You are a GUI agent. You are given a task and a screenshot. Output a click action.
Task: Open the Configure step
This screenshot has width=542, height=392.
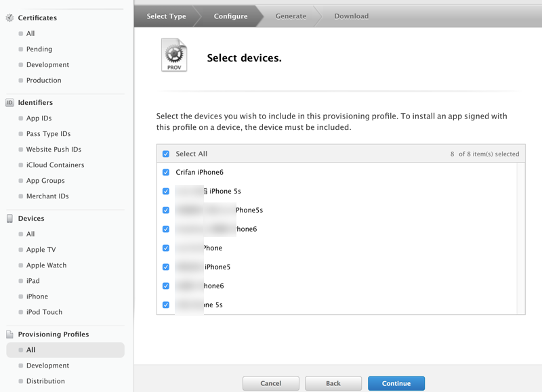click(x=230, y=16)
